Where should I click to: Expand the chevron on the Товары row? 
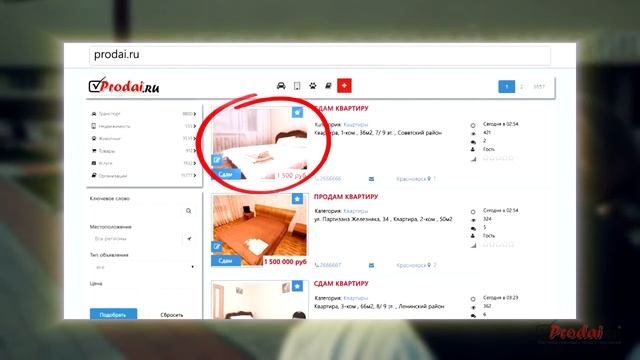195,151
